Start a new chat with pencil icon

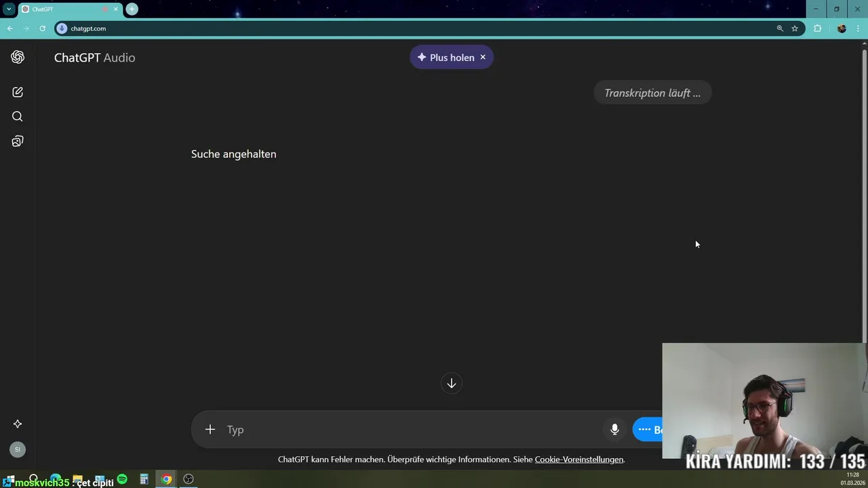click(x=18, y=92)
